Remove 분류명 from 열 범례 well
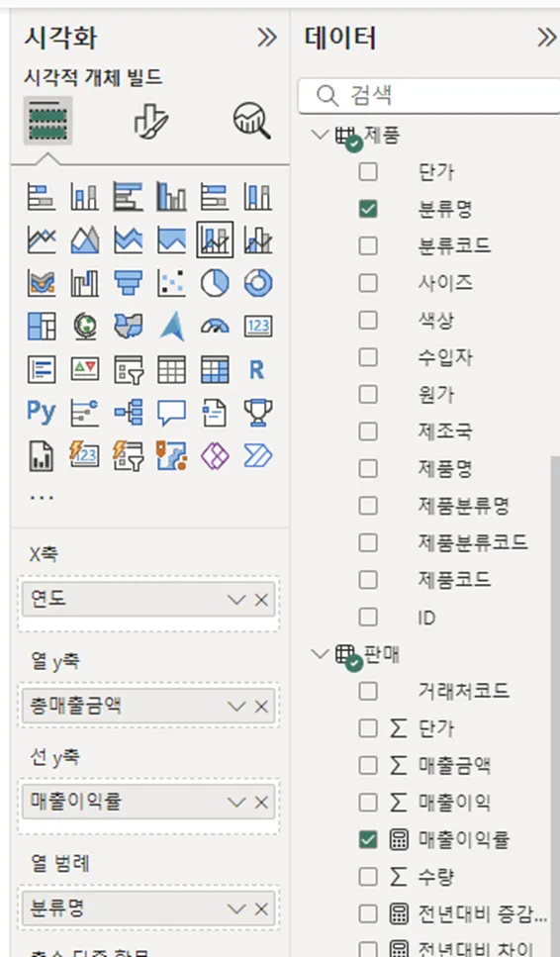This screenshot has height=957, width=560. click(261, 909)
